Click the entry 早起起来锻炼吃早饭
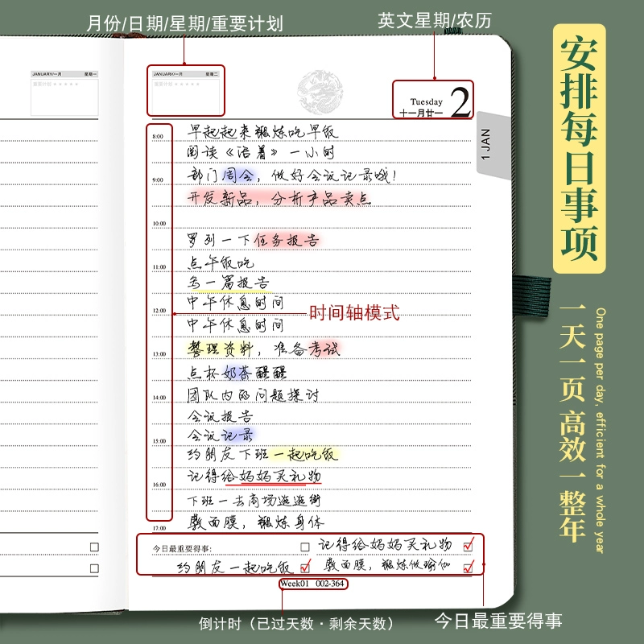 click(x=263, y=131)
